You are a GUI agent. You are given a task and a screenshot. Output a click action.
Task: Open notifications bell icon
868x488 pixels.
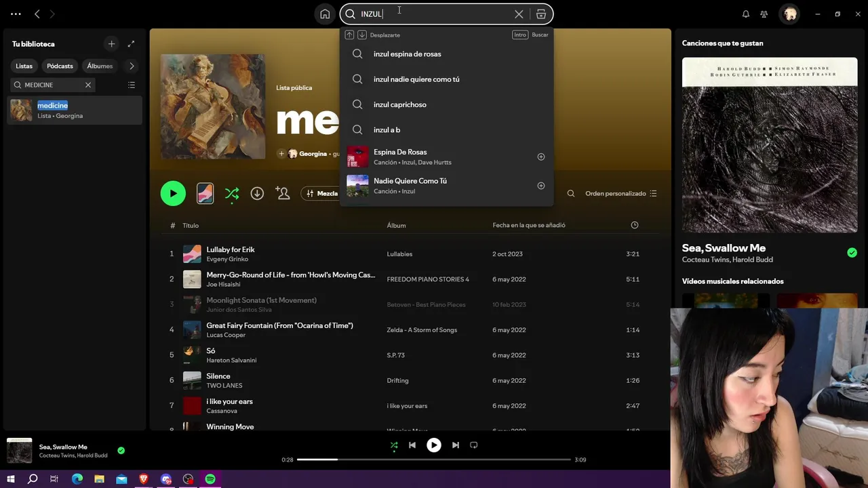click(x=746, y=14)
